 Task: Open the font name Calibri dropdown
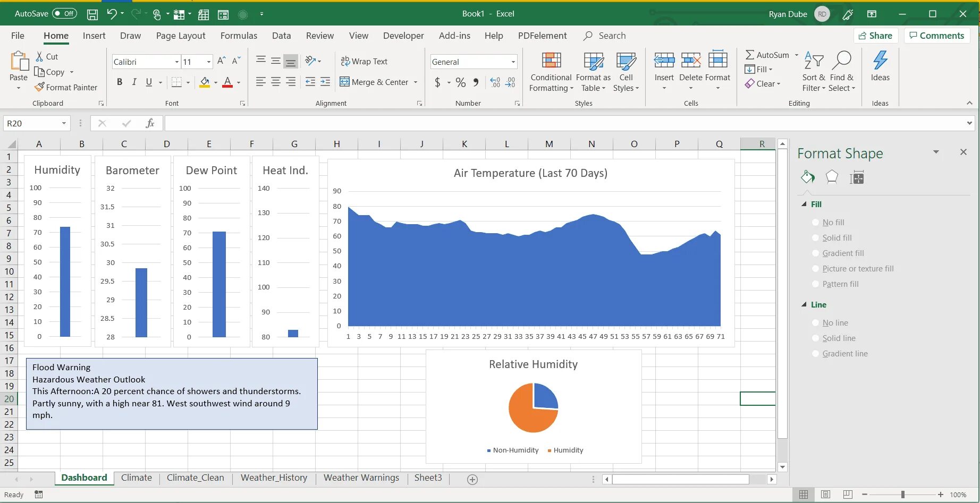[176, 62]
